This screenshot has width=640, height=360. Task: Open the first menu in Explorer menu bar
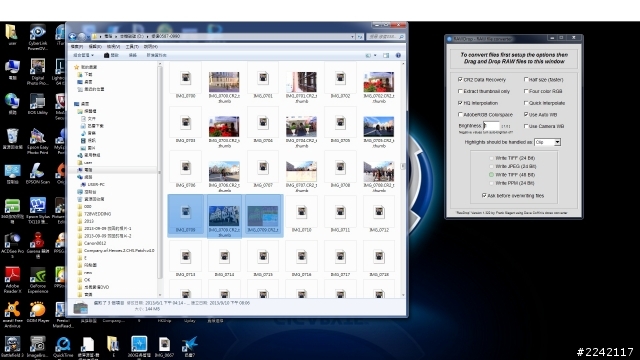[77, 47]
